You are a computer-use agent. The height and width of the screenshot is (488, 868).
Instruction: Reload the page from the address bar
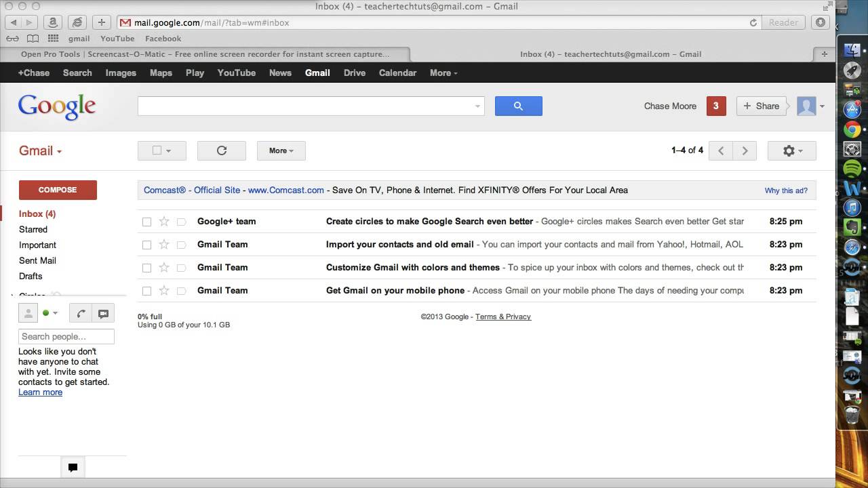click(x=753, y=22)
